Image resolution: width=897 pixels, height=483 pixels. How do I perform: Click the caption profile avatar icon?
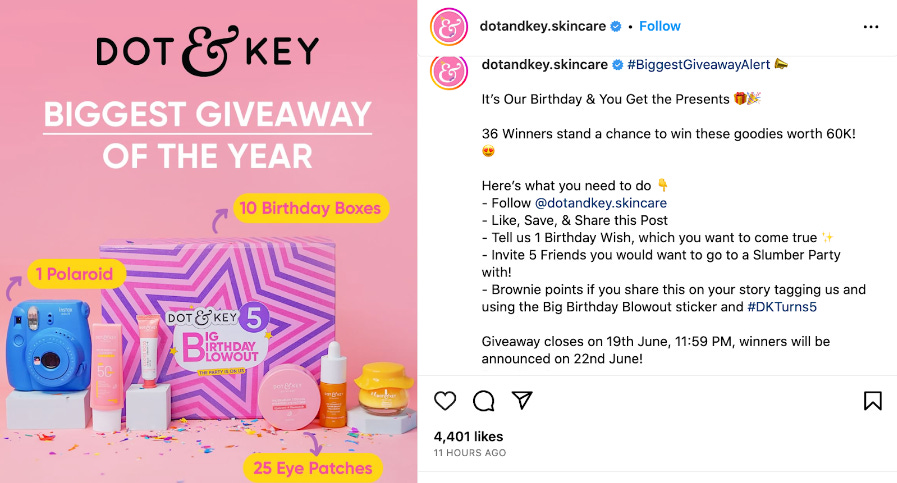(x=449, y=73)
